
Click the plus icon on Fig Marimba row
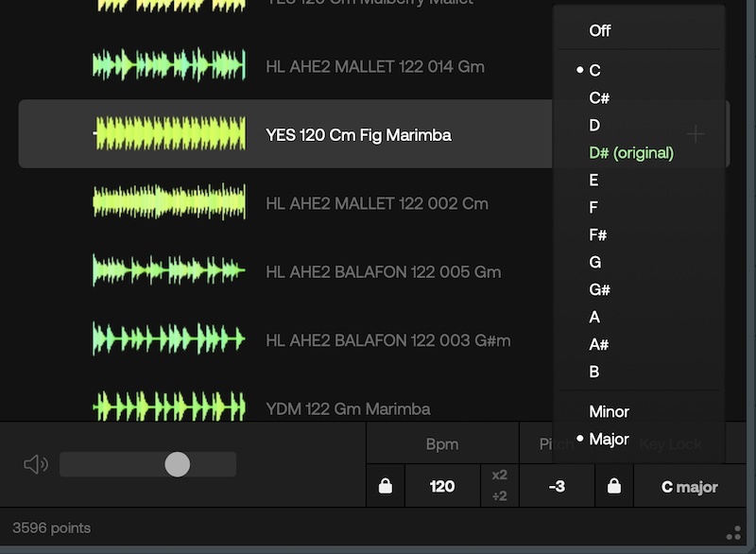coord(696,134)
